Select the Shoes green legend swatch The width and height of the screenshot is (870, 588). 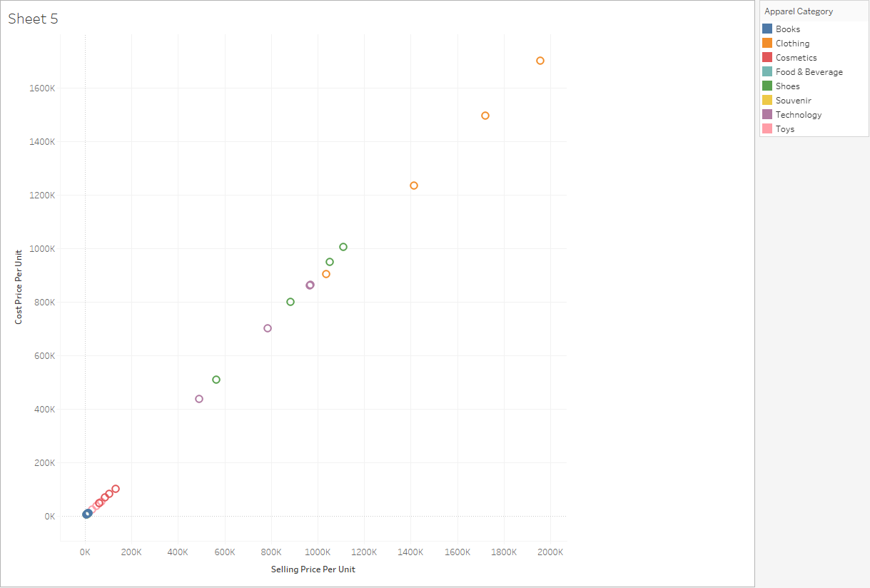[x=767, y=86]
